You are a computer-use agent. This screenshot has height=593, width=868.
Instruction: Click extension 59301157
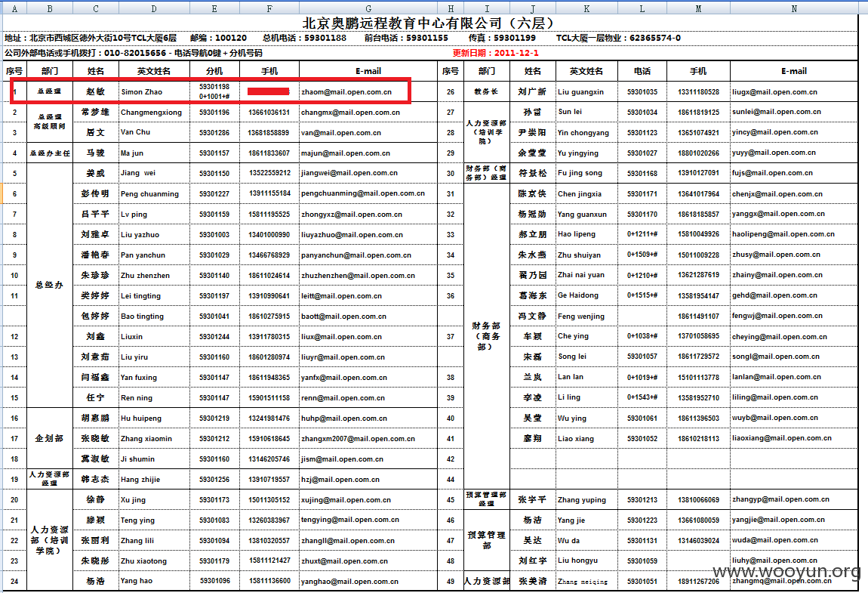(214, 153)
